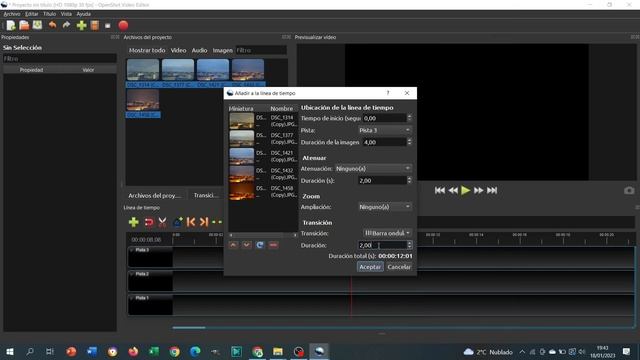
Task: Filter project files by Video
Action: [178, 50]
